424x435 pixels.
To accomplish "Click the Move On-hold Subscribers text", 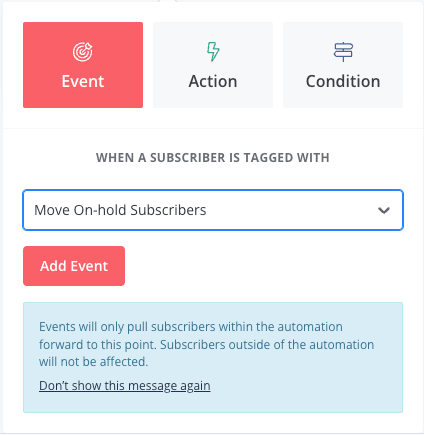I will 120,210.
